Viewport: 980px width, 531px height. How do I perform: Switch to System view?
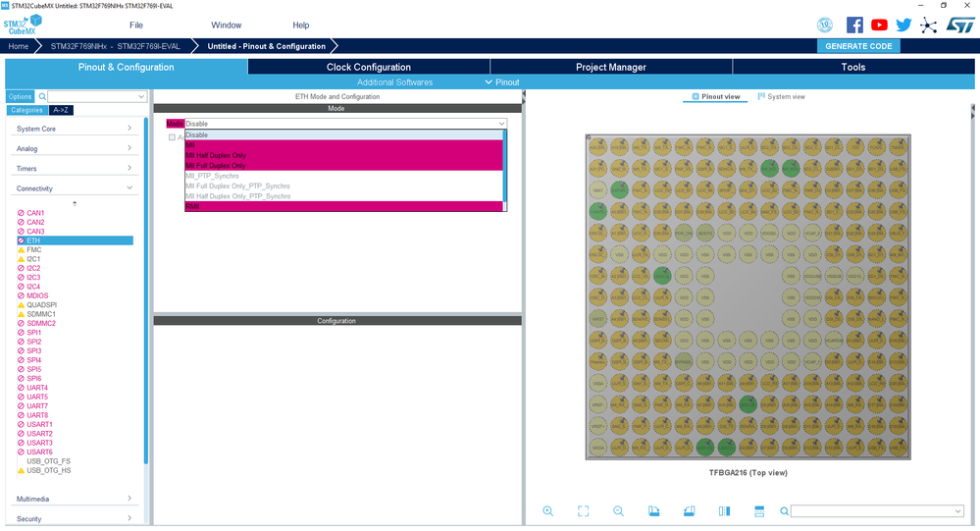781,96
